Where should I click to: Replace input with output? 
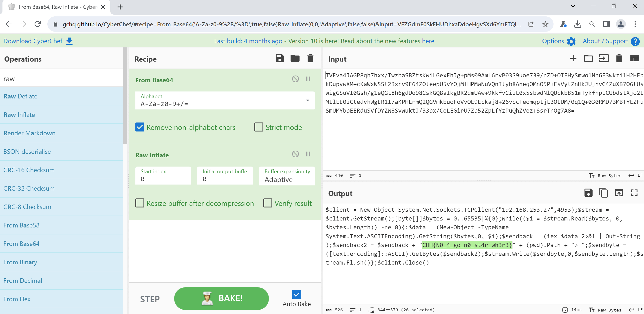tap(619, 193)
